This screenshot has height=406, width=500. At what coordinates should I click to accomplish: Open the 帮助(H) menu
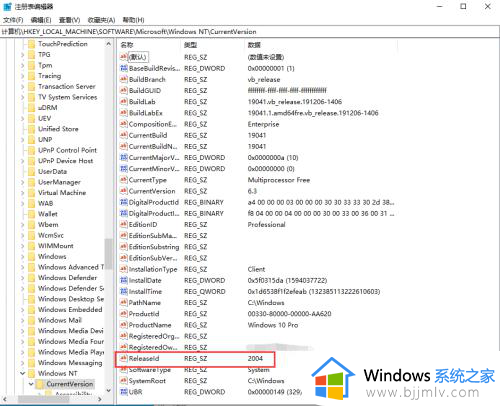point(133,20)
